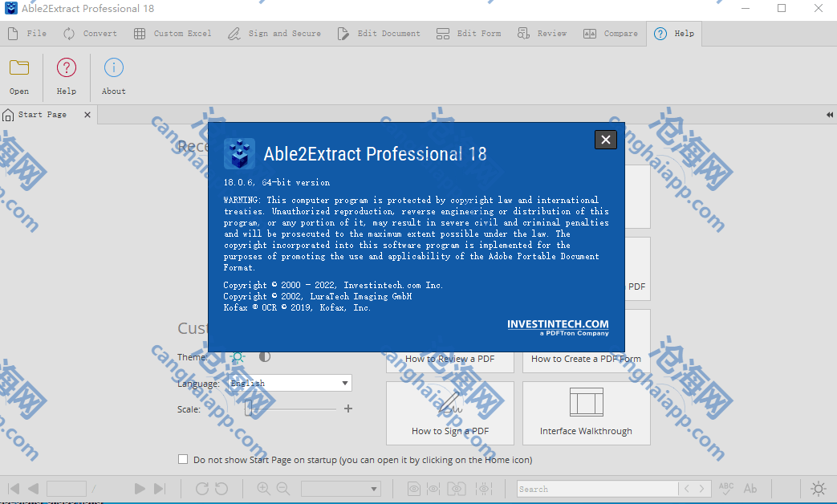Click the zoom in magnifier icon

[x=263, y=488]
